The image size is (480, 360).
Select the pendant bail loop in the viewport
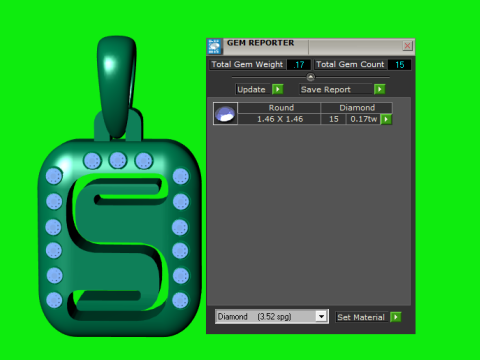click(x=116, y=86)
